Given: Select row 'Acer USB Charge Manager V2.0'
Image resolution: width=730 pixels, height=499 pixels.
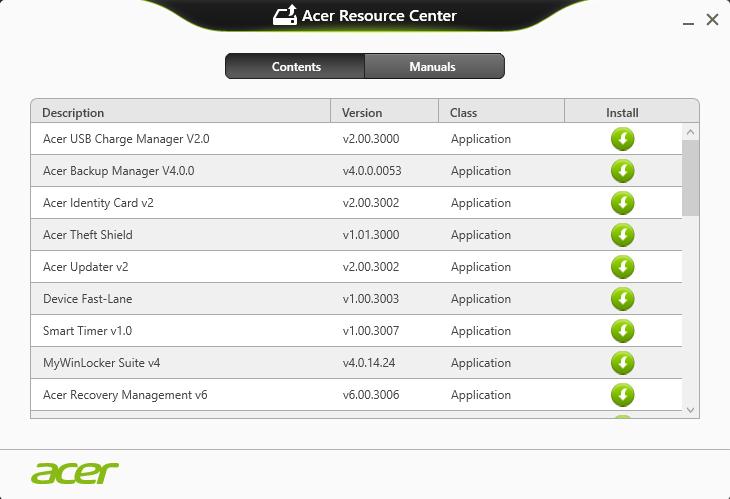Looking at the screenshot, I should coord(357,139).
